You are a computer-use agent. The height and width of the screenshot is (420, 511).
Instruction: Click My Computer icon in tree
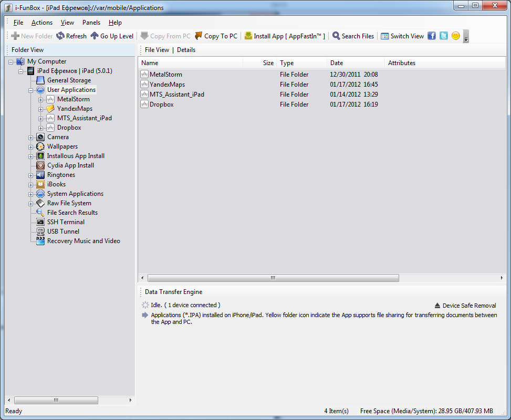point(20,61)
